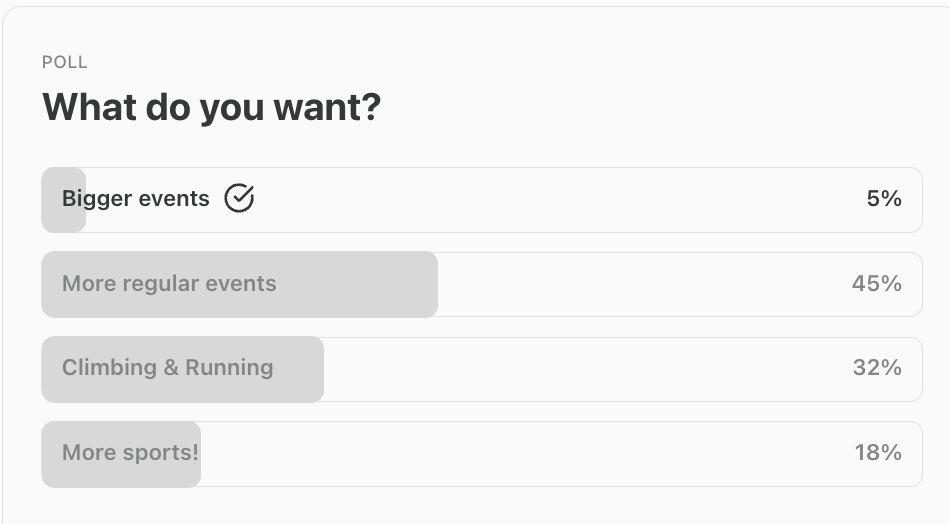The image size is (950, 524).
Task: Click empty area of the 18% option row
Action: [520, 453]
